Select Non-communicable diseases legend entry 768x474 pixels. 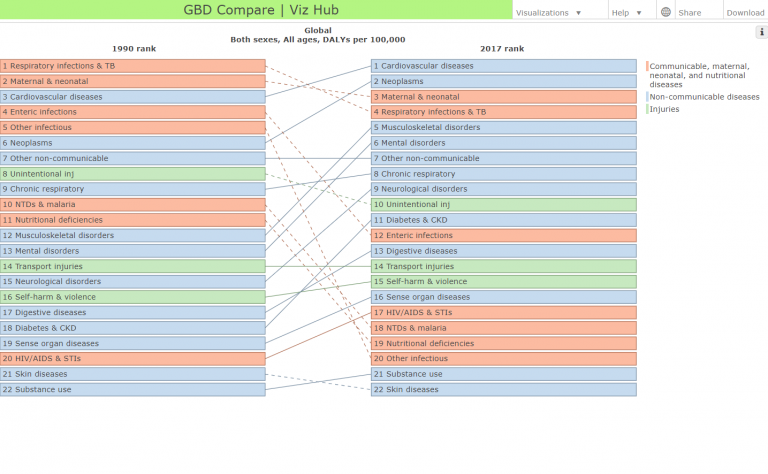point(704,97)
